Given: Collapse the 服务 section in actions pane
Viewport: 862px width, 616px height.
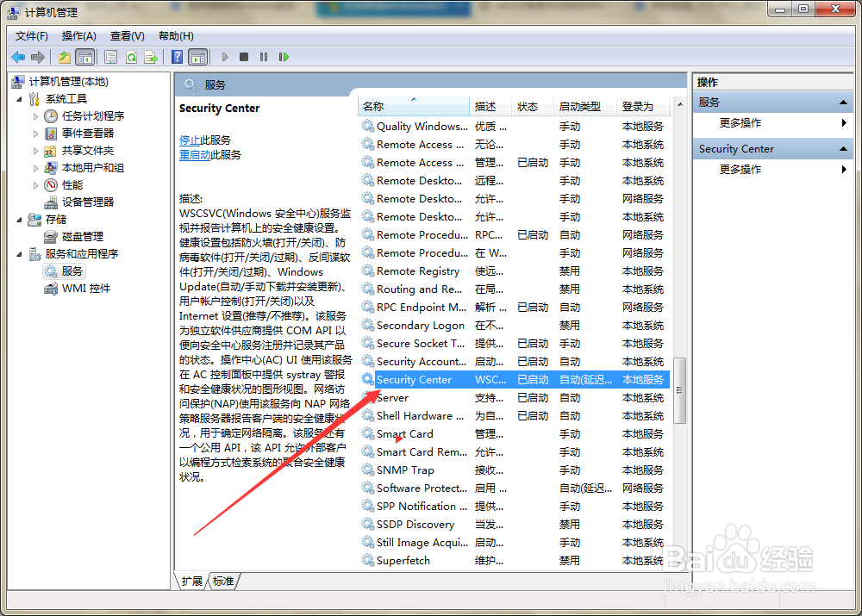Looking at the screenshot, I should tap(843, 103).
